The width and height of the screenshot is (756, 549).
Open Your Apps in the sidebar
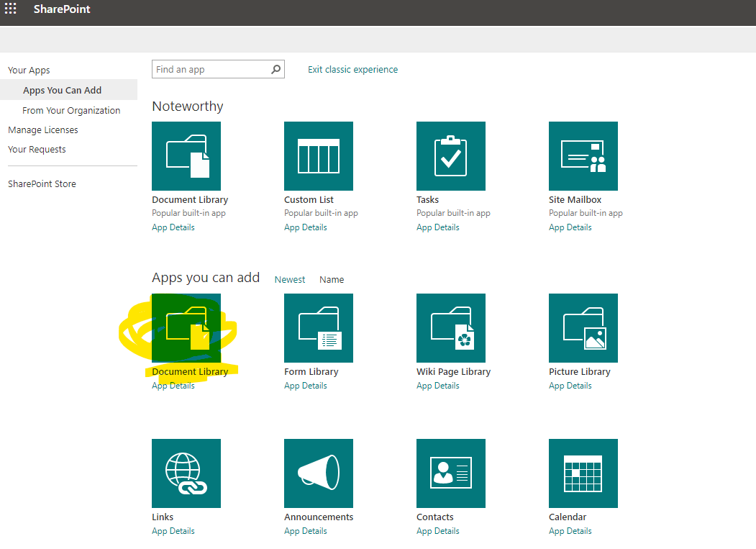coord(29,71)
